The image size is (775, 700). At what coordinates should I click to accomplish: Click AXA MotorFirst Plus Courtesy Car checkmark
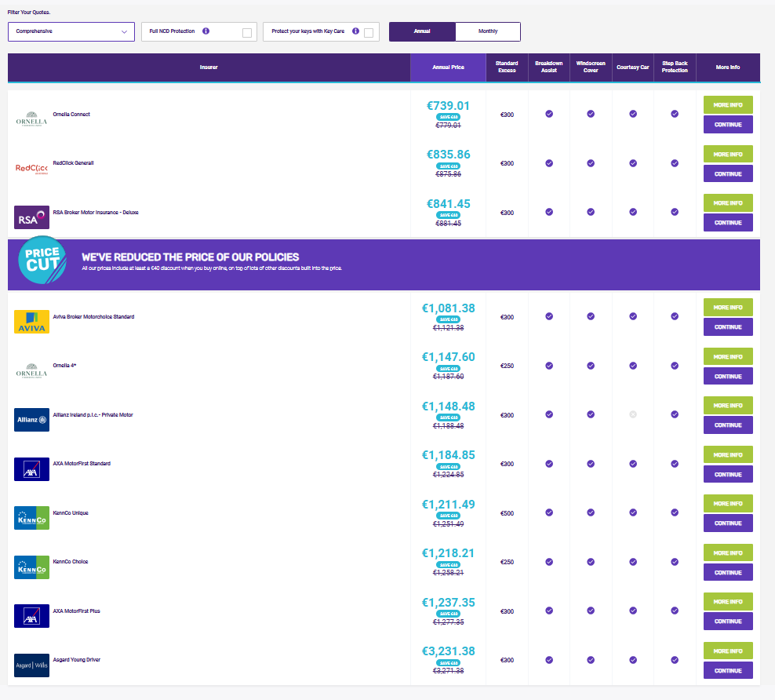[x=633, y=611]
